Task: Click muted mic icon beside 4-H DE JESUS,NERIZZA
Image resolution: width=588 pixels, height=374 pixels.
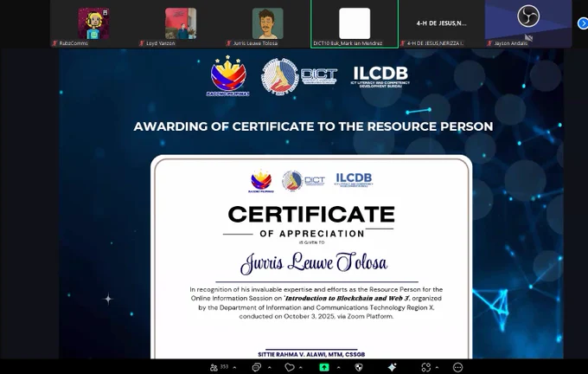Action: tap(403, 43)
